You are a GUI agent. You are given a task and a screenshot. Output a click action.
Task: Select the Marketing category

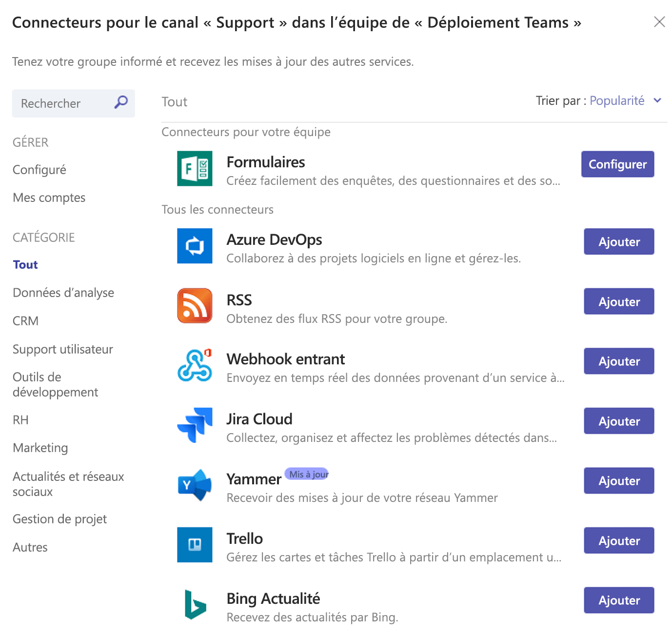pyautogui.click(x=40, y=448)
